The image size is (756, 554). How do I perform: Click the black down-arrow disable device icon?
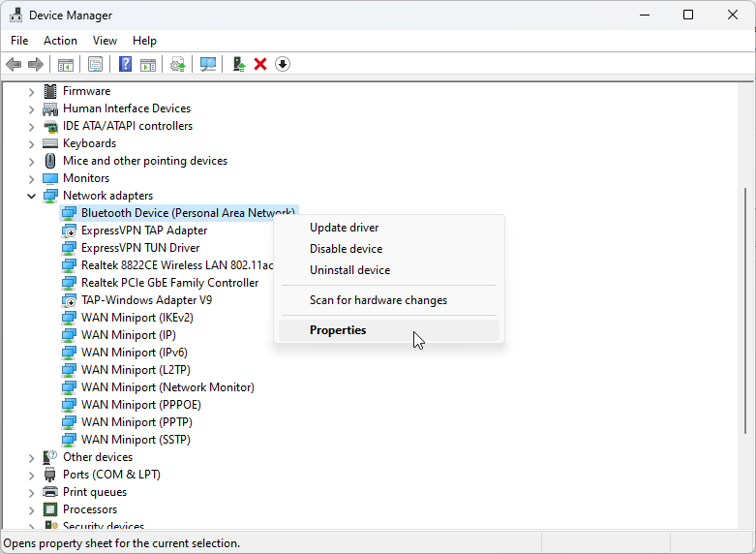click(283, 64)
